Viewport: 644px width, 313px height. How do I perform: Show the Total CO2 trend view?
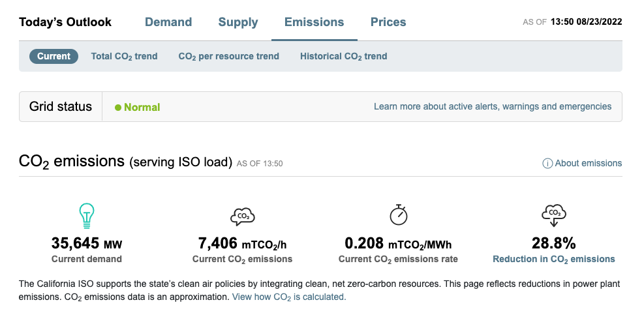(124, 56)
